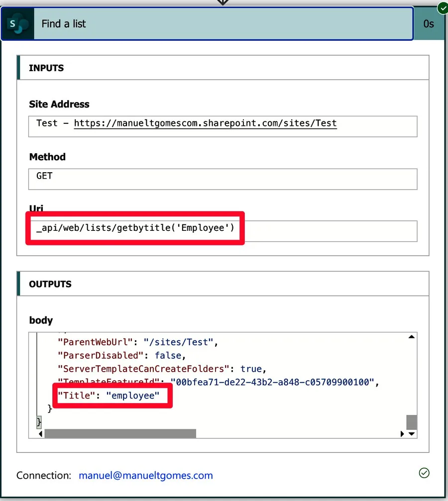Click the green success checkmark on the action header
This screenshot has width=448, height=501.
click(x=442, y=8)
